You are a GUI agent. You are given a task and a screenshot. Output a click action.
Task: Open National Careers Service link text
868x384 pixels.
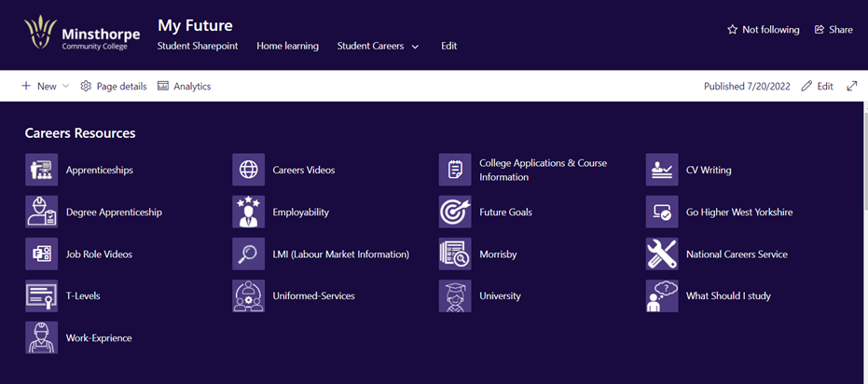point(737,254)
